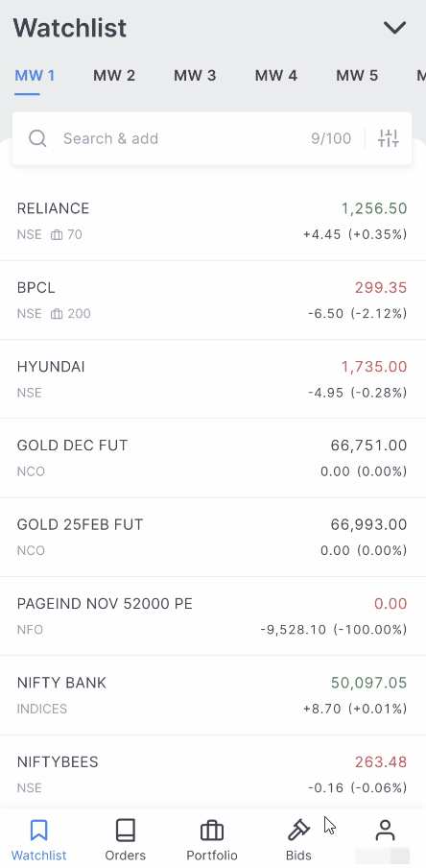Click the search magnifier icon
Image resolution: width=426 pixels, height=868 pixels.
pyautogui.click(x=37, y=138)
